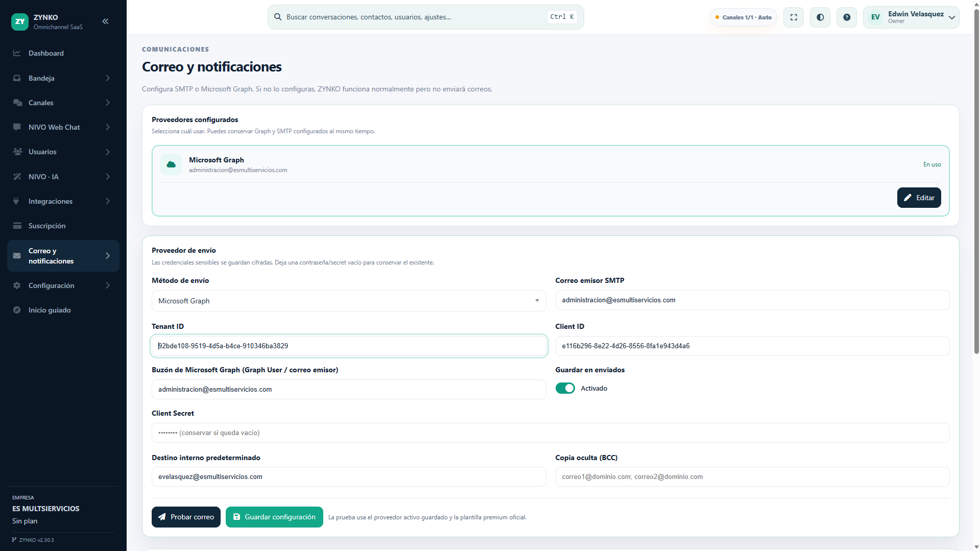The image size is (980, 551).
Task: Expand the NIVO · IA submenu chevron
Action: (108, 177)
